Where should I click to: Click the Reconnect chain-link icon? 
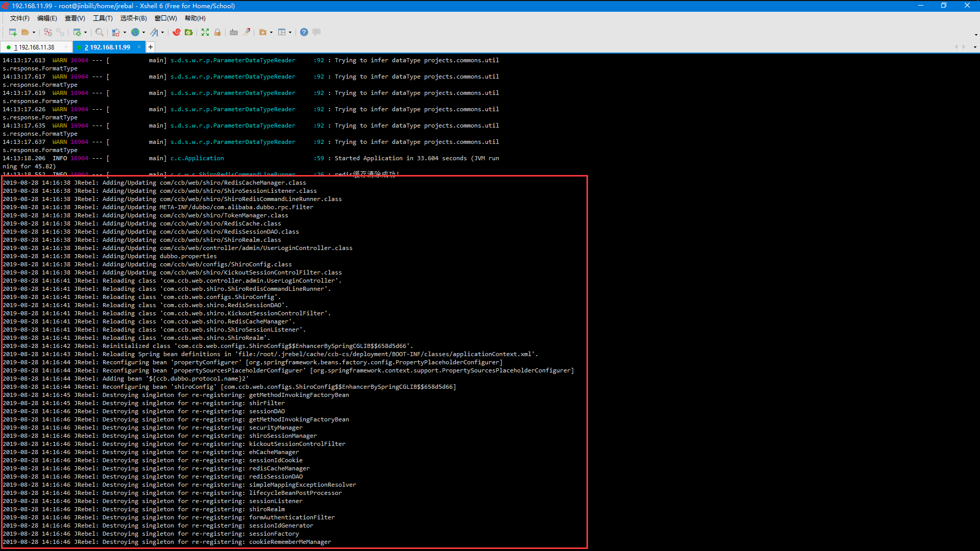pyautogui.click(x=60, y=32)
